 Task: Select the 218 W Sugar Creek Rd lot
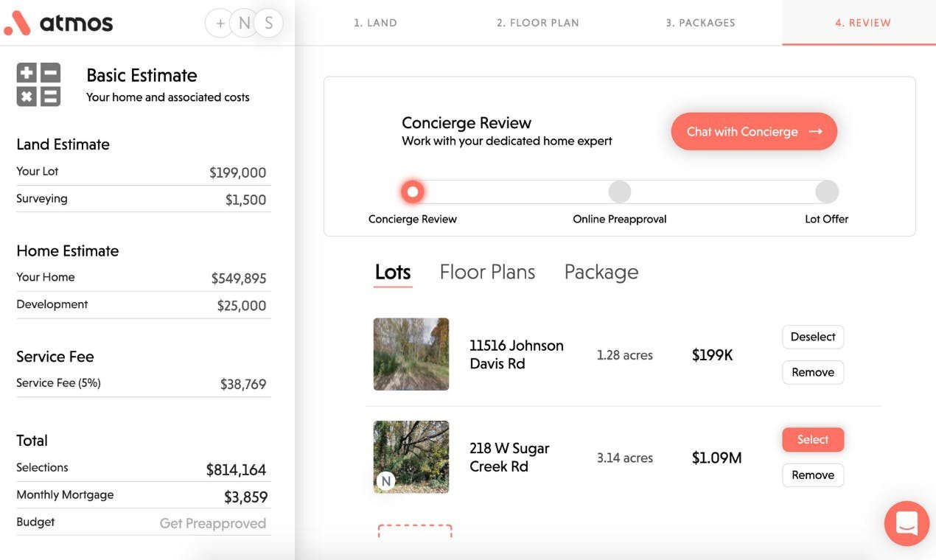[x=813, y=440]
